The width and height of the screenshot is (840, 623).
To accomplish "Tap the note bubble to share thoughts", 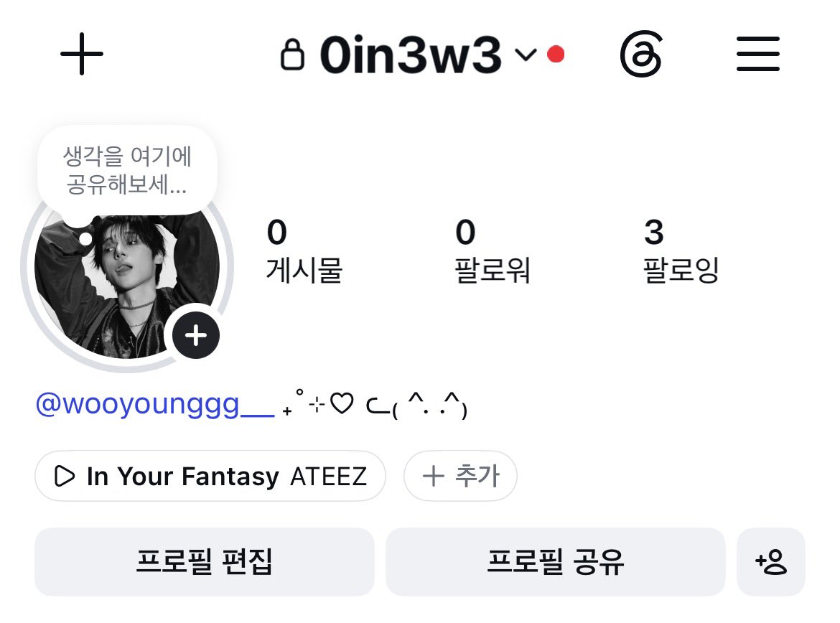I will click(127, 170).
